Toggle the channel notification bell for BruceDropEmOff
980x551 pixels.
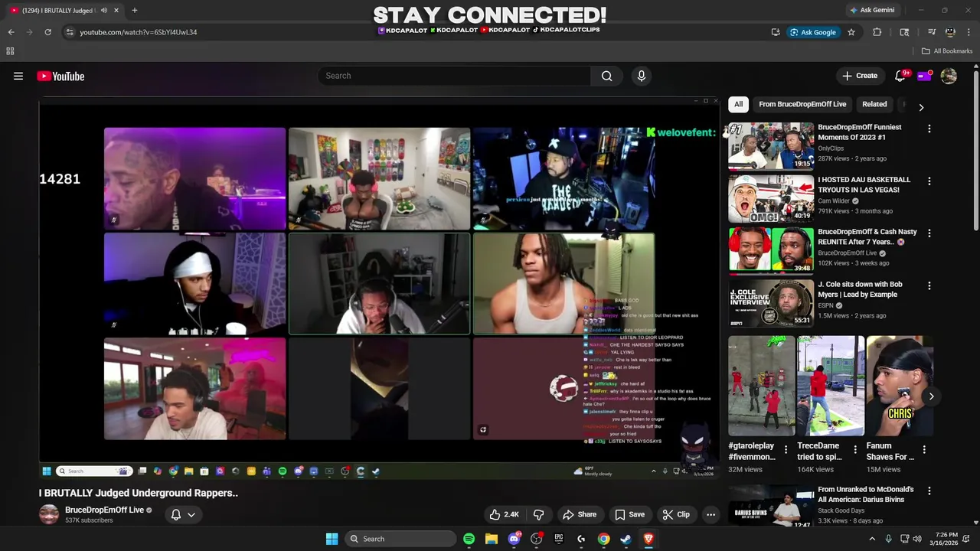click(x=176, y=514)
